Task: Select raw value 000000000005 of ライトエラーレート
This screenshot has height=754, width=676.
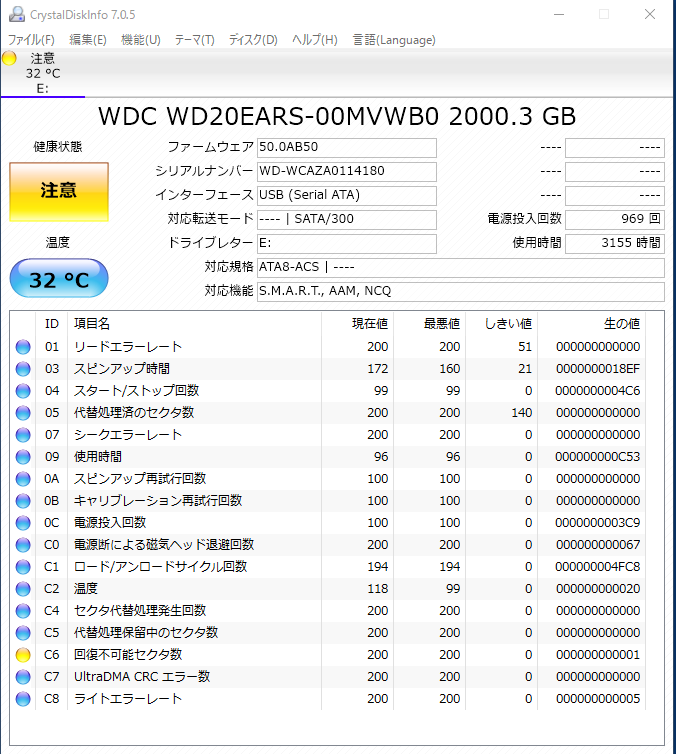Action: point(598,699)
